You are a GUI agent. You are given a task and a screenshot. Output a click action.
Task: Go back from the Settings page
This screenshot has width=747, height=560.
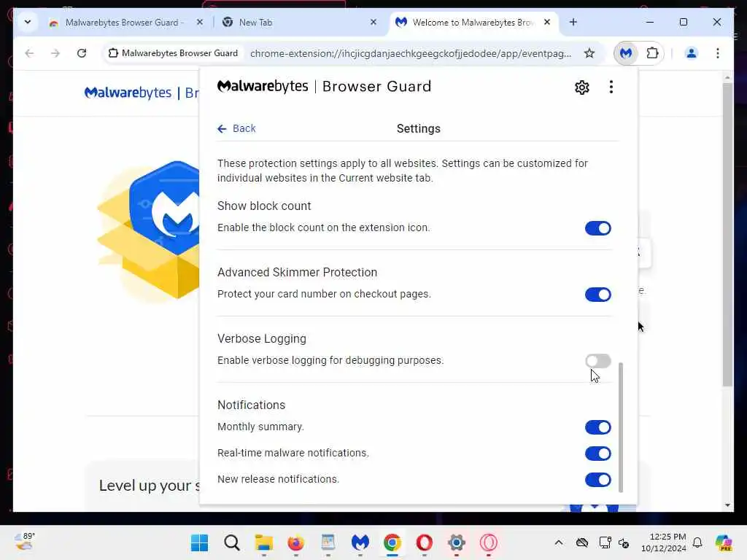237,128
